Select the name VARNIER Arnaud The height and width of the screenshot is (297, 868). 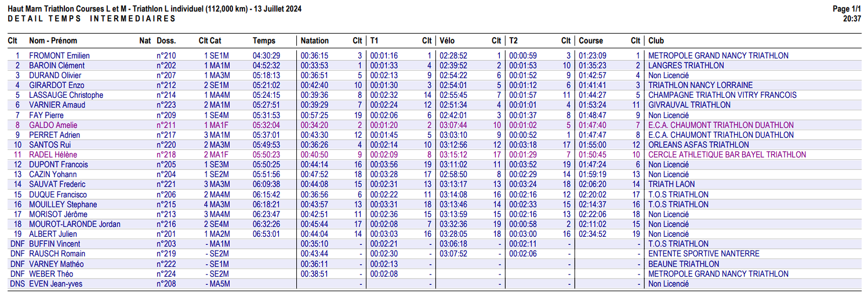tap(57, 105)
